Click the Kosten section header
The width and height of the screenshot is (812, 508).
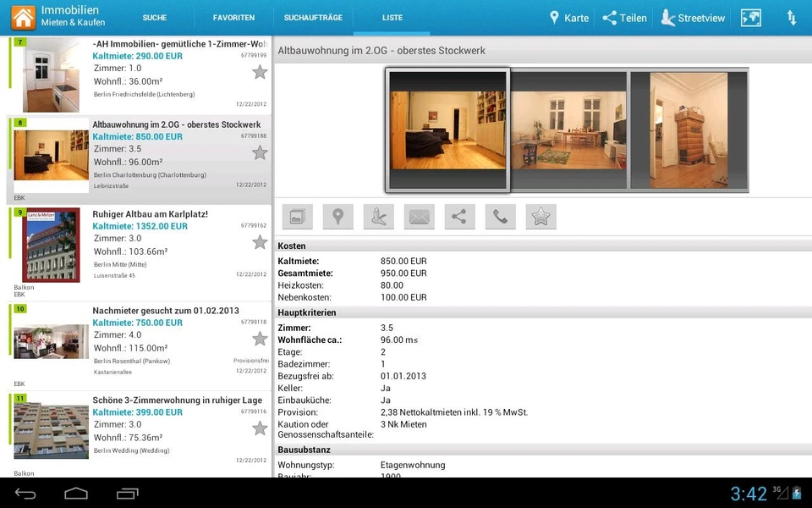click(543, 246)
